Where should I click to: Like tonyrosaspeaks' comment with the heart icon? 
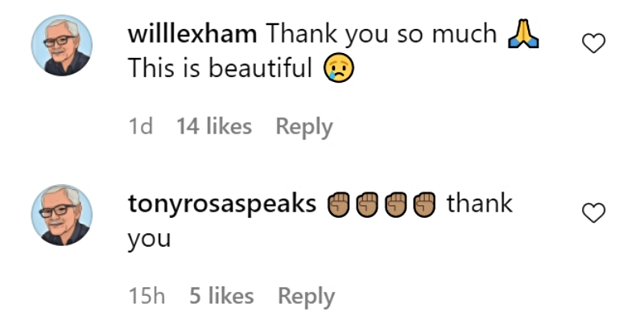[594, 213]
